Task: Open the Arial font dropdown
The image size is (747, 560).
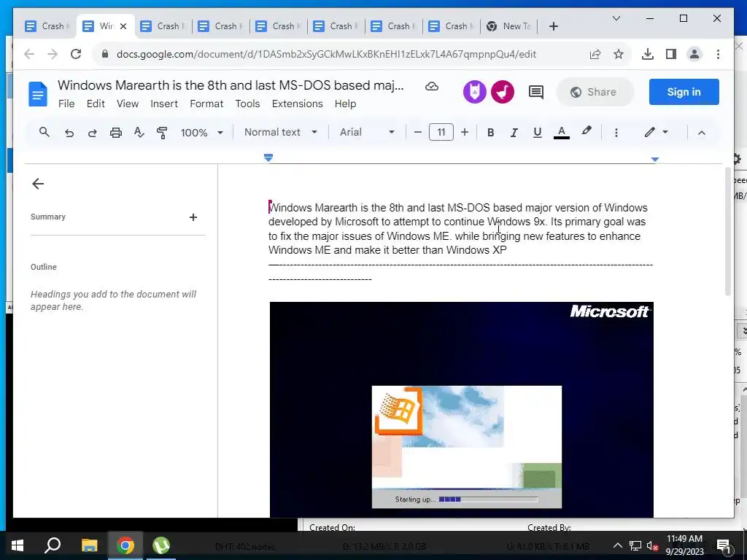Action: point(367,132)
